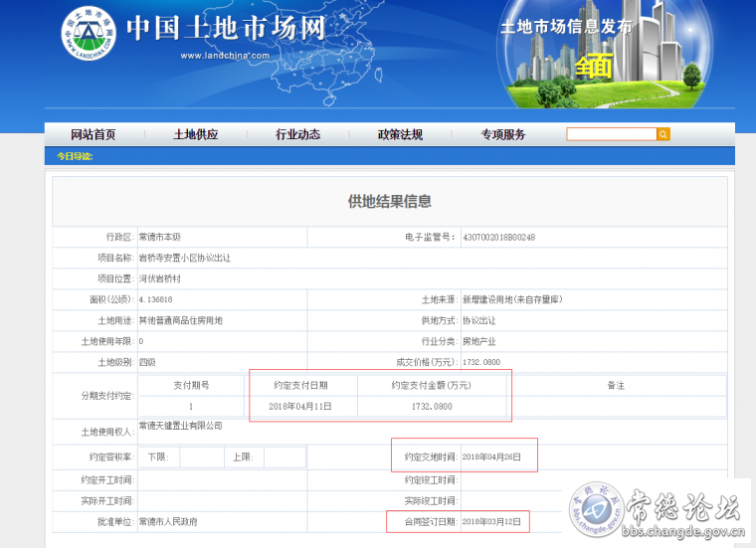Image resolution: width=756 pixels, height=548 pixels.
Task: Click the LandChina round logo
Action: coord(89,34)
